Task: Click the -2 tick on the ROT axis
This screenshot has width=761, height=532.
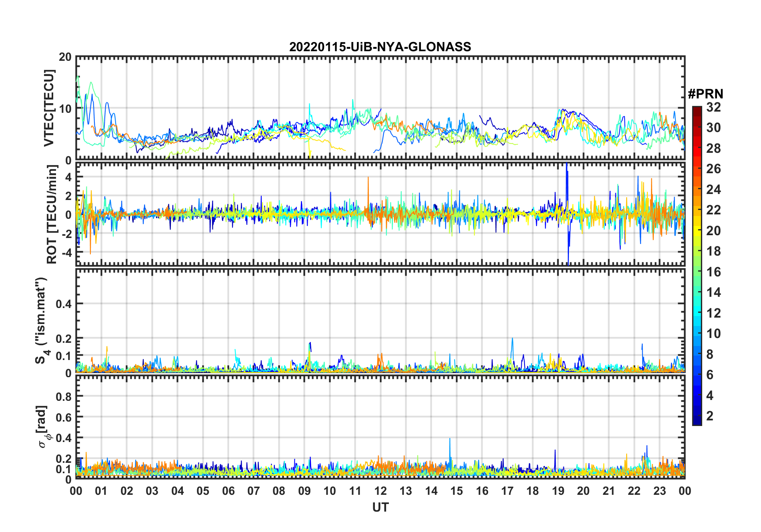Action: [66, 234]
